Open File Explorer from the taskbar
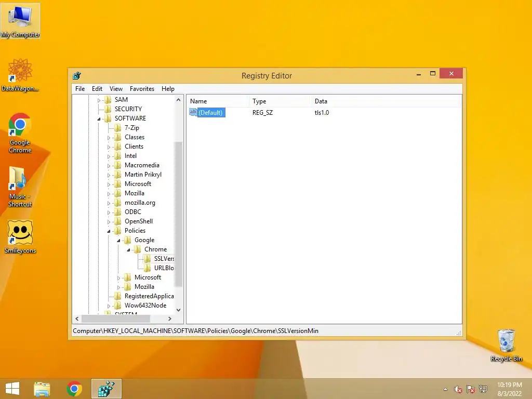This screenshot has width=532, height=399. pyautogui.click(x=42, y=389)
